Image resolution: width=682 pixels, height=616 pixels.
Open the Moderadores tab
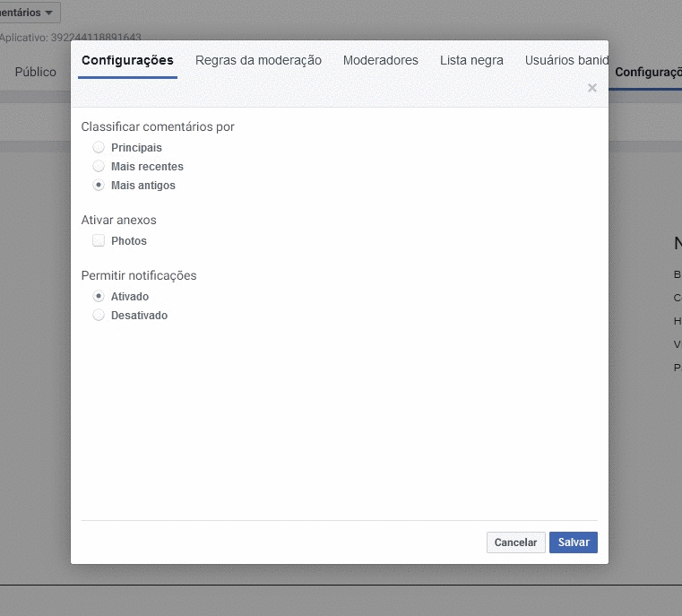(381, 60)
